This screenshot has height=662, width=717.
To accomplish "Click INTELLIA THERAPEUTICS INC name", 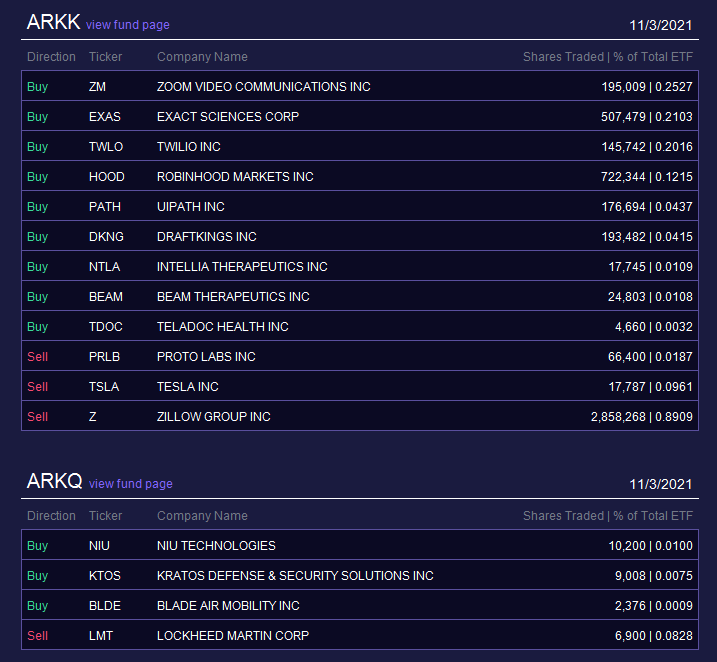I will coord(242,267).
